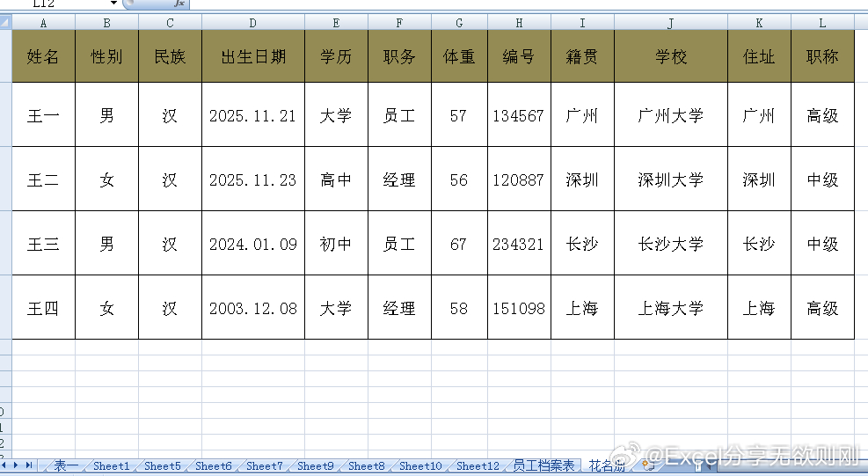Screen dimensions: 868x476
Task: Open the Name Box dropdown arrow
Action: tap(113, 4)
